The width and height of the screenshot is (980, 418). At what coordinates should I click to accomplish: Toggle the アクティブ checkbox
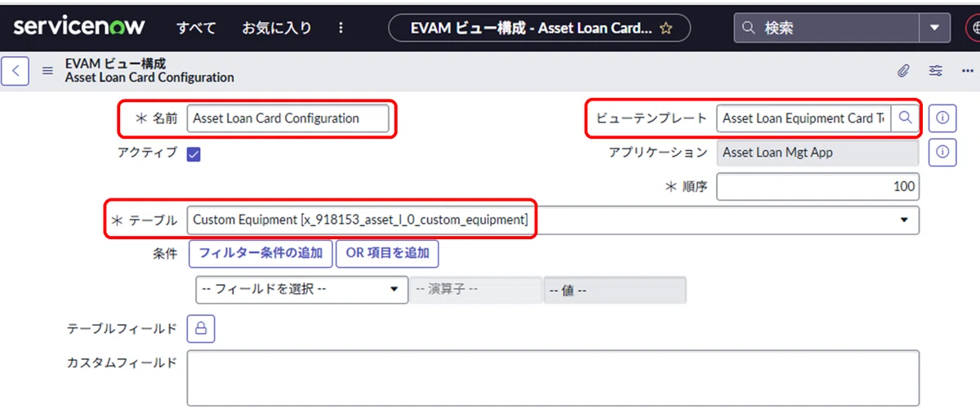click(194, 154)
